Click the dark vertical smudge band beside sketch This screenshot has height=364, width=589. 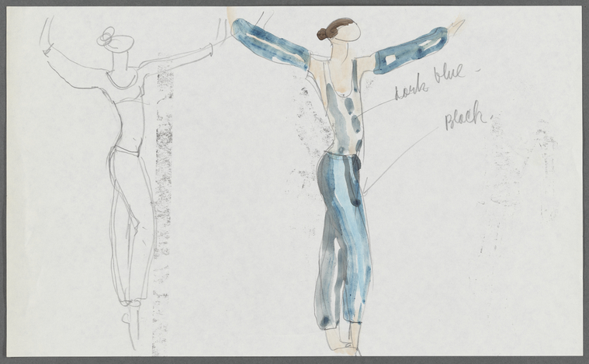pos(163,210)
